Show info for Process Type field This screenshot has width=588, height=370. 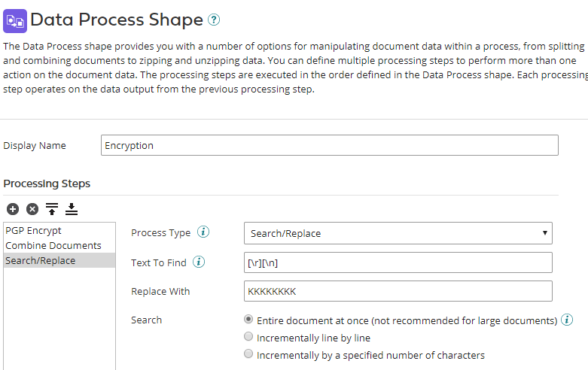pyautogui.click(x=203, y=232)
